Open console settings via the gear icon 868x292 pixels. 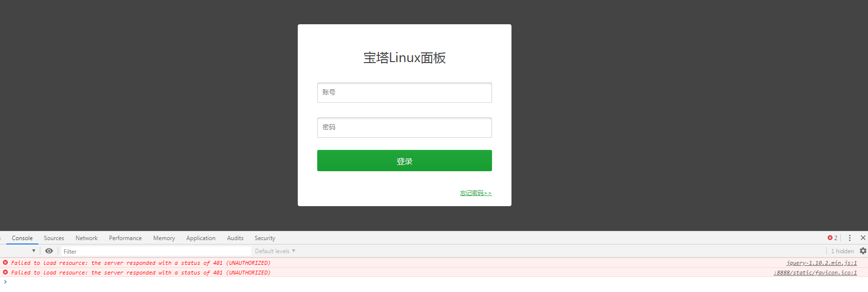point(863,251)
